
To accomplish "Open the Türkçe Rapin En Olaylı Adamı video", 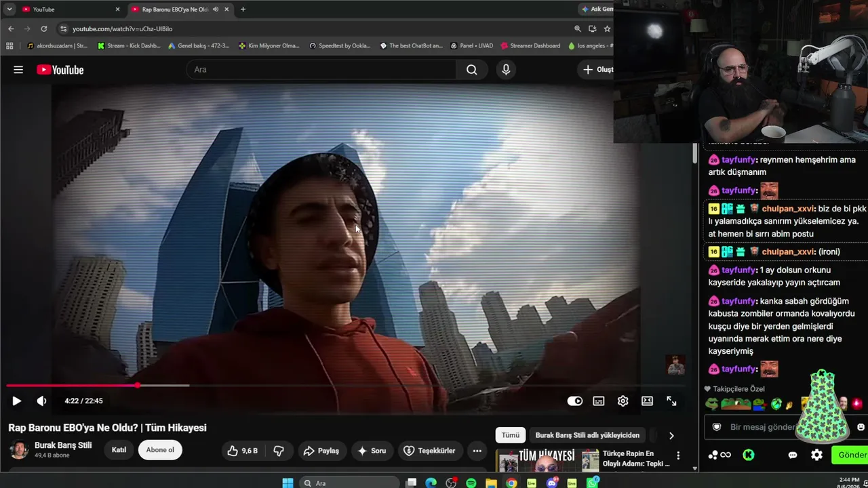I will 636,458.
